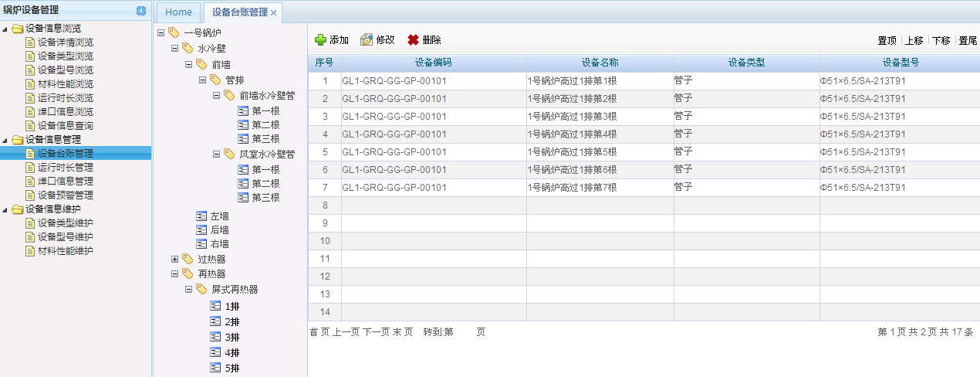The width and height of the screenshot is (980, 377).
Task: Click the document icon beside 设备详情浏览
Action: (31, 42)
